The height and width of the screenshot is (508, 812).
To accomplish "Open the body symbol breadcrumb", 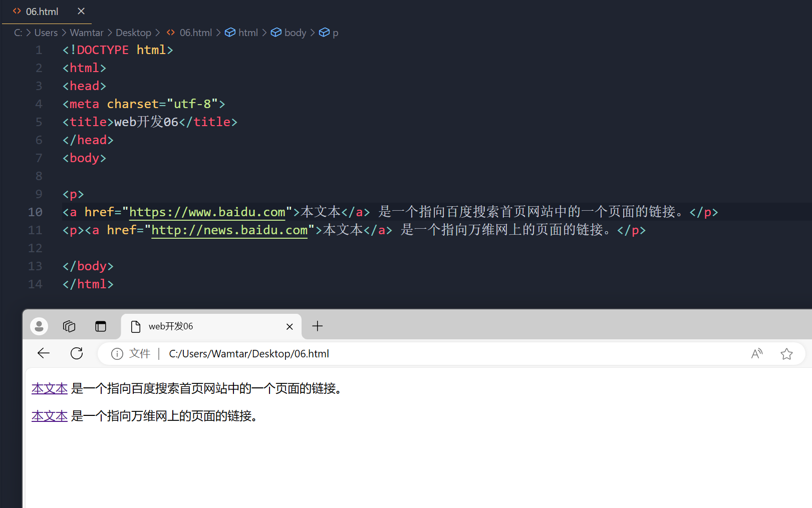I will (289, 33).
